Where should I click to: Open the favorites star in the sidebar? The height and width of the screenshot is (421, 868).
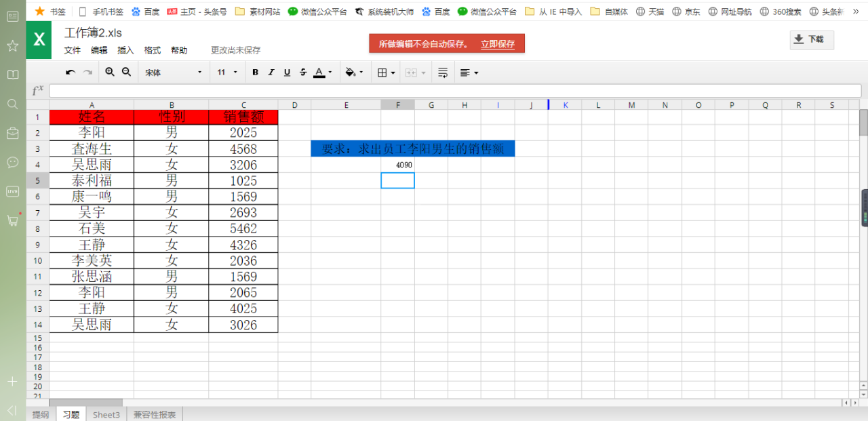pos(12,45)
